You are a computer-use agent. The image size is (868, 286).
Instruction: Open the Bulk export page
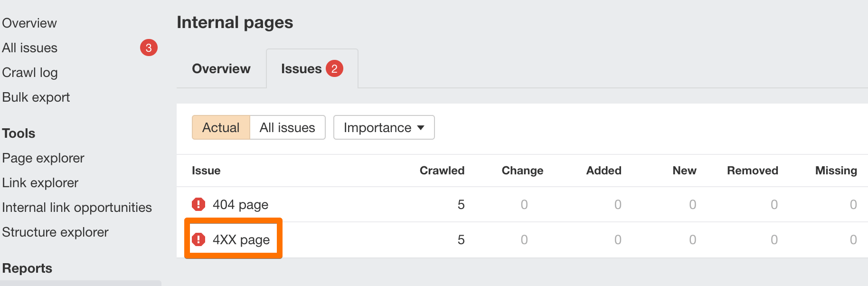tap(36, 97)
